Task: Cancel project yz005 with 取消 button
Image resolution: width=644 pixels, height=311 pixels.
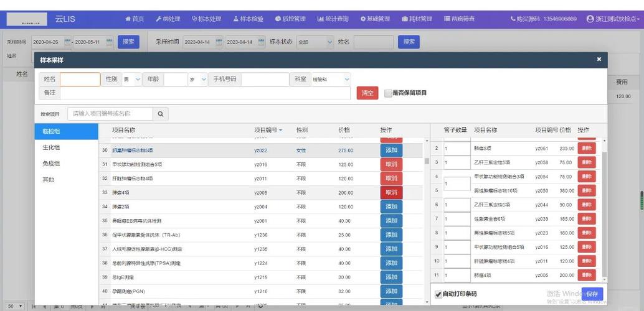Action: (391, 192)
